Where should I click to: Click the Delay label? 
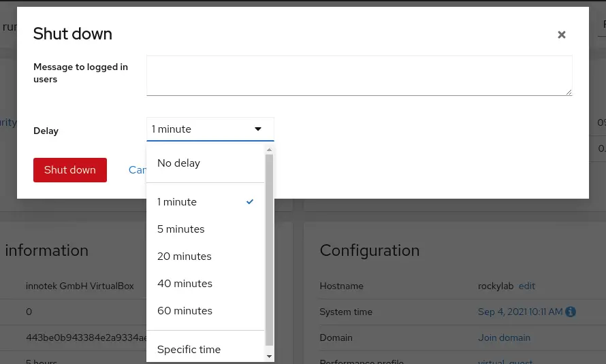46,131
